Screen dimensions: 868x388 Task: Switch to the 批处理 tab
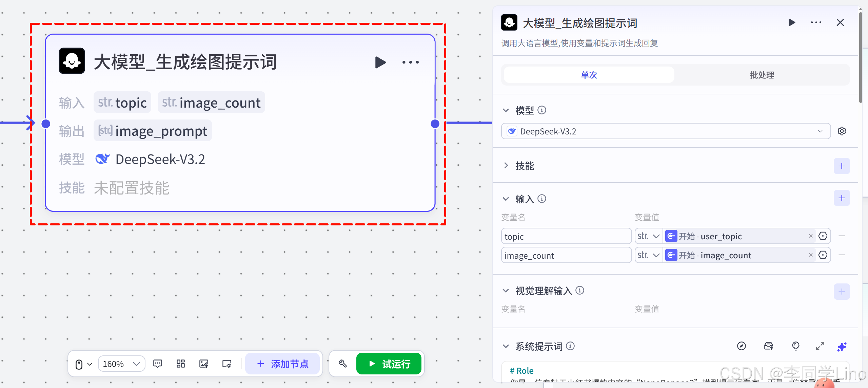click(x=762, y=75)
